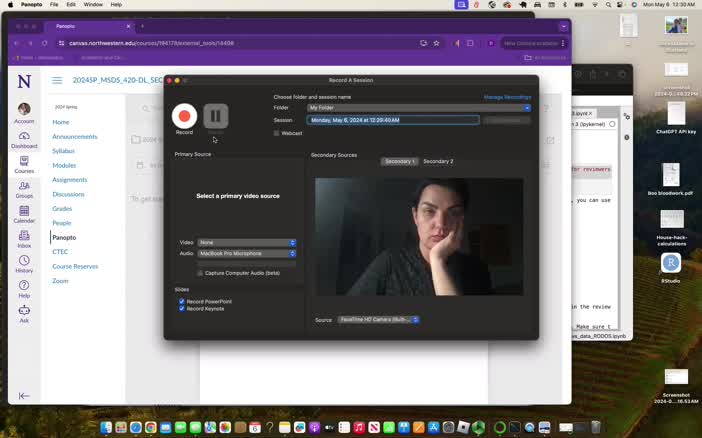Open RStudio desktop shortcut
Image resolution: width=702 pixels, height=438 pixels.
(671, 265)
